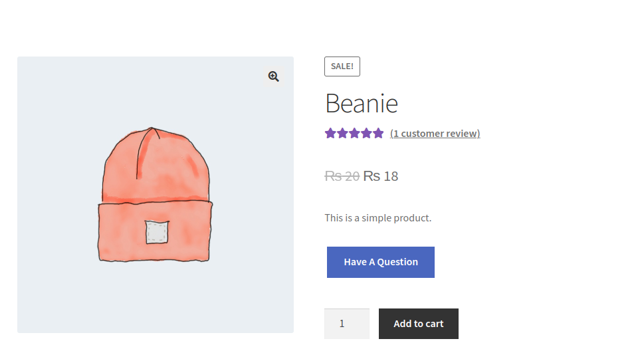Screen dimensions: 644x357
Task: Click the first purple rating star
Action: pyautogui.click(x=330, y=133)
